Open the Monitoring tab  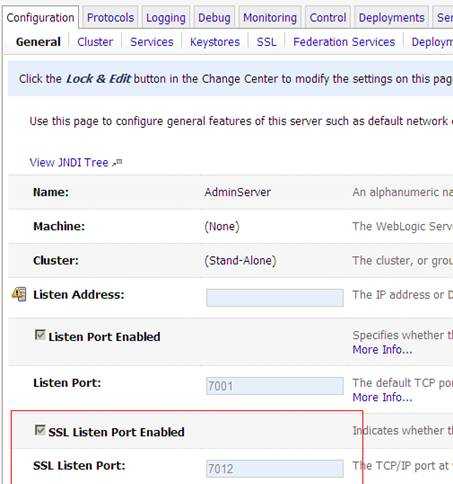(x=270, y=18)
